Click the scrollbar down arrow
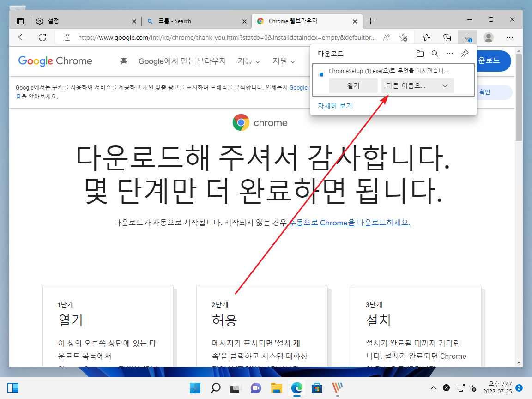The image size is (532, 399). [519, 363]
